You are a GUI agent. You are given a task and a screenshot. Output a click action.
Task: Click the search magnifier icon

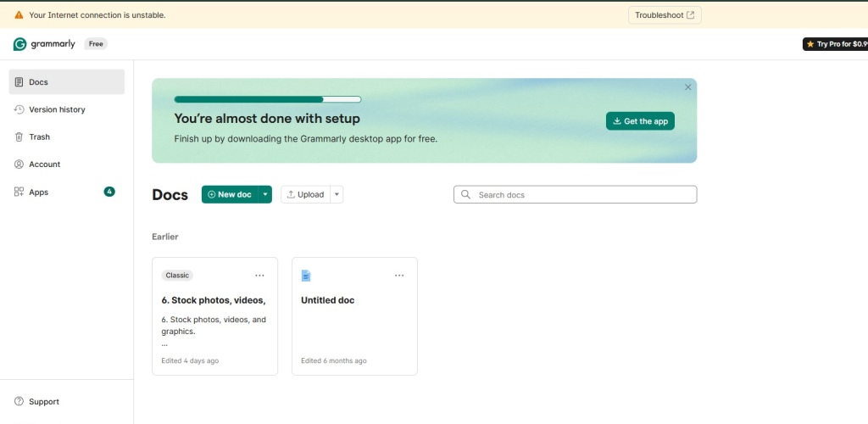pos(465,194)
